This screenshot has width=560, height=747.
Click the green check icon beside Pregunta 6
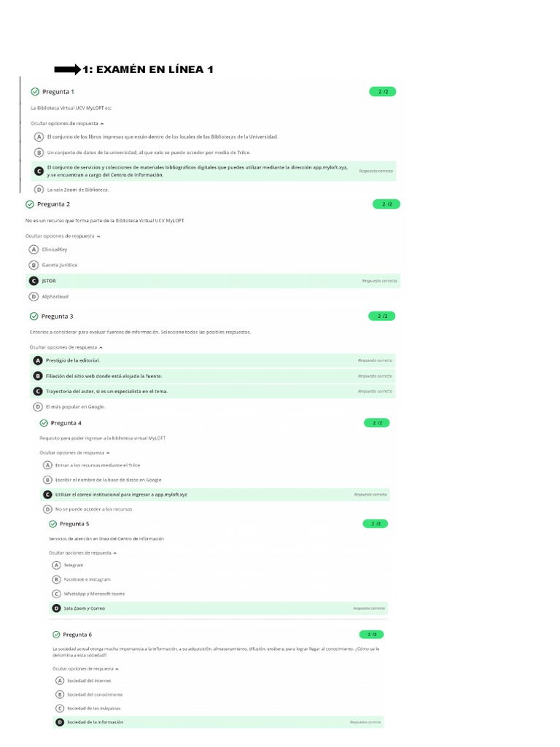(x=56, y=635)
